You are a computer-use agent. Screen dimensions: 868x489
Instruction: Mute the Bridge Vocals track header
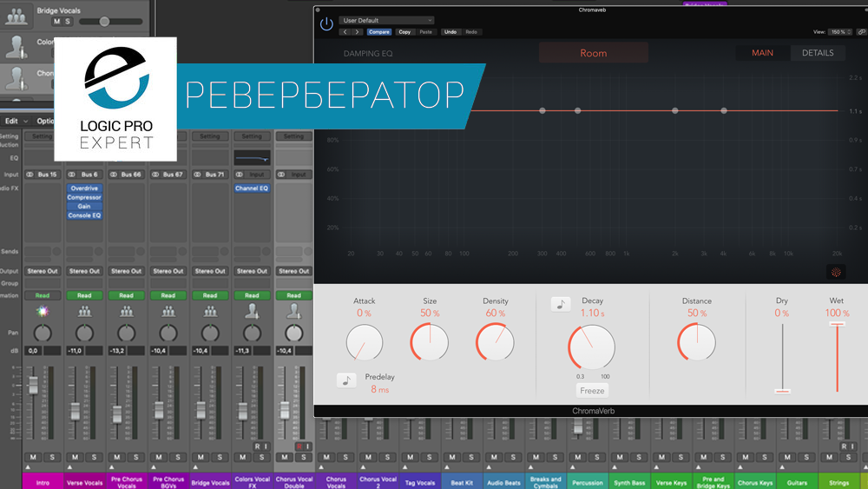coord(56,22)
